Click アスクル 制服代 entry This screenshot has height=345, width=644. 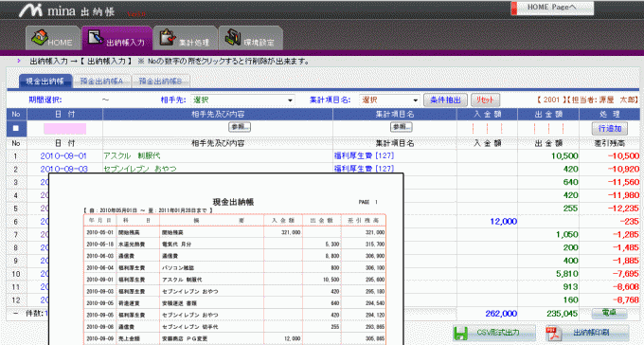[132, 155]
